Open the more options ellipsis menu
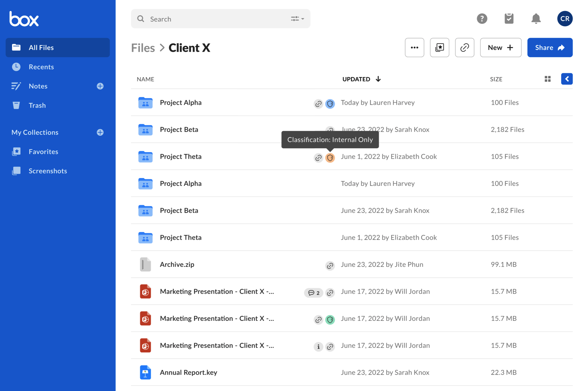 pyautogui.click(x=414, y=48)
